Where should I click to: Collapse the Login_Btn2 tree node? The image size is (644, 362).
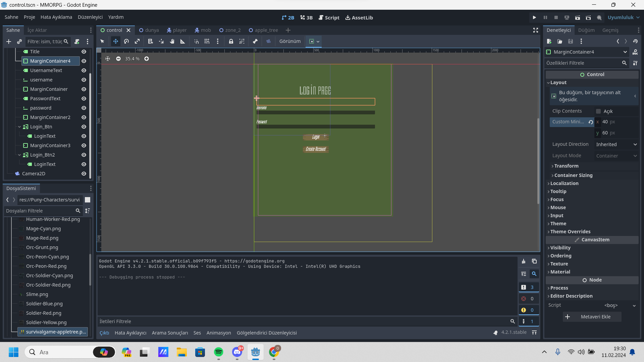point(19,155)
